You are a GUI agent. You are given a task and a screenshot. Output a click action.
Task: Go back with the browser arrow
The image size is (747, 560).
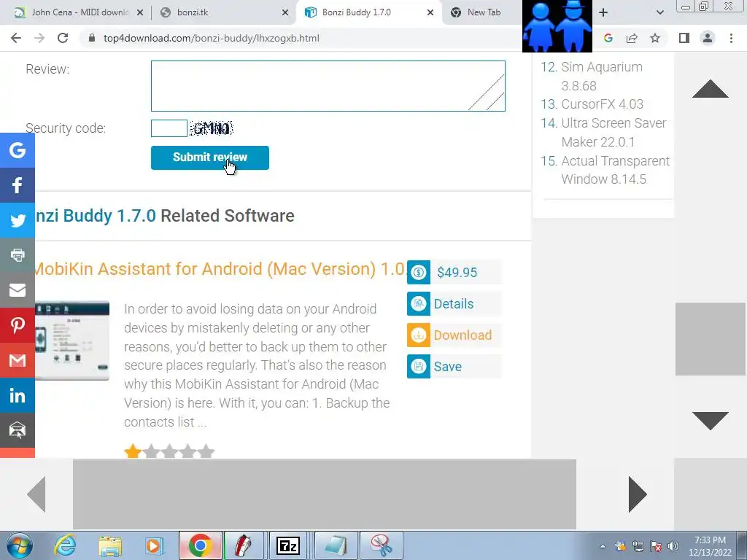coord(16,38)
